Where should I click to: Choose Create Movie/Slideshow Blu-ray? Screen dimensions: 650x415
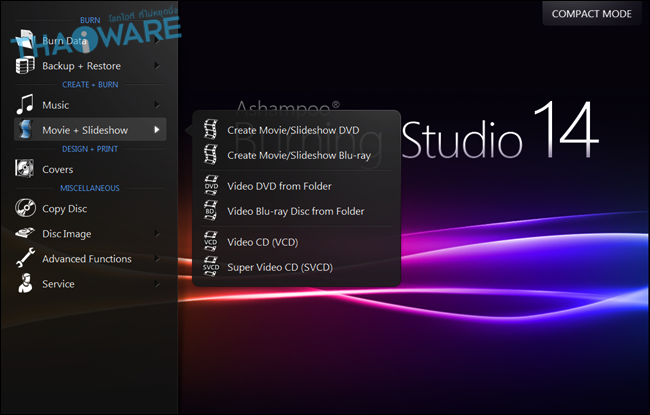[297, 155]
